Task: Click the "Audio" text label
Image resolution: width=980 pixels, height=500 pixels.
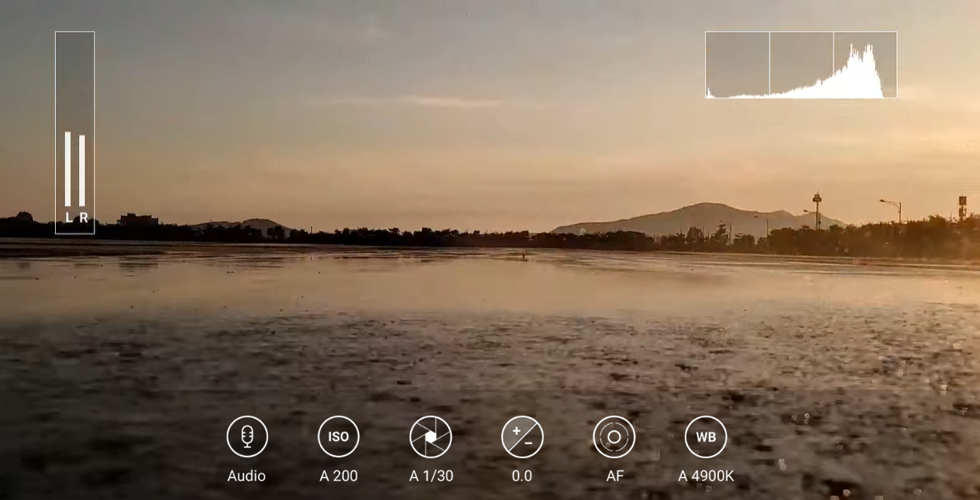Action: (246, 476)
